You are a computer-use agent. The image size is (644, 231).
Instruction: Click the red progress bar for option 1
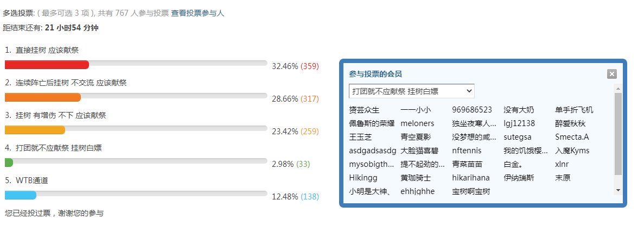[x=47, y=65]
